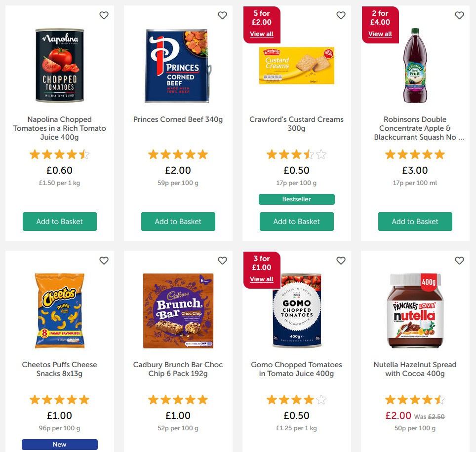Click the wishlist heart on Crawford's Custard Creams

point(341,15)
